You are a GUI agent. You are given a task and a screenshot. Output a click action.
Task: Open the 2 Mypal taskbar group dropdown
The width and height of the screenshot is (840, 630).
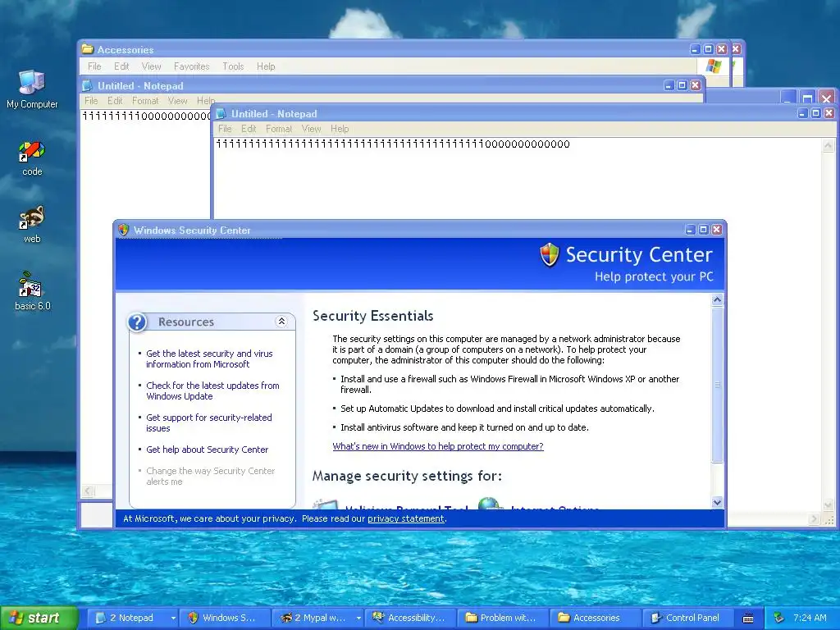(x=358, y=618)
